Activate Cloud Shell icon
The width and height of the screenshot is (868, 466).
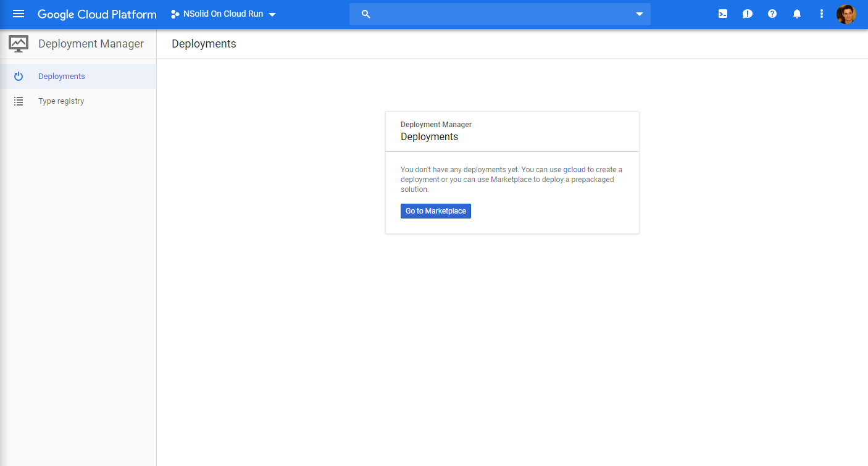(723, 14)
